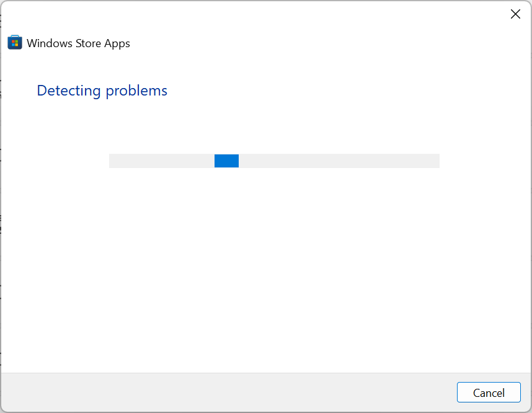This screenshot has width=532, height=413.
Task: Click the word "Detecting" in the heading
Action: tap(69, 91)
